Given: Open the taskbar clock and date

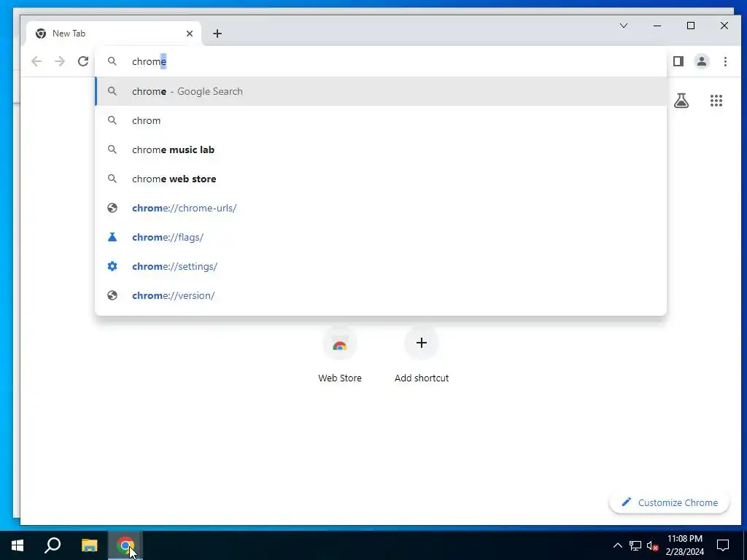Looking at the screenshot, I should tap(684, 545).
